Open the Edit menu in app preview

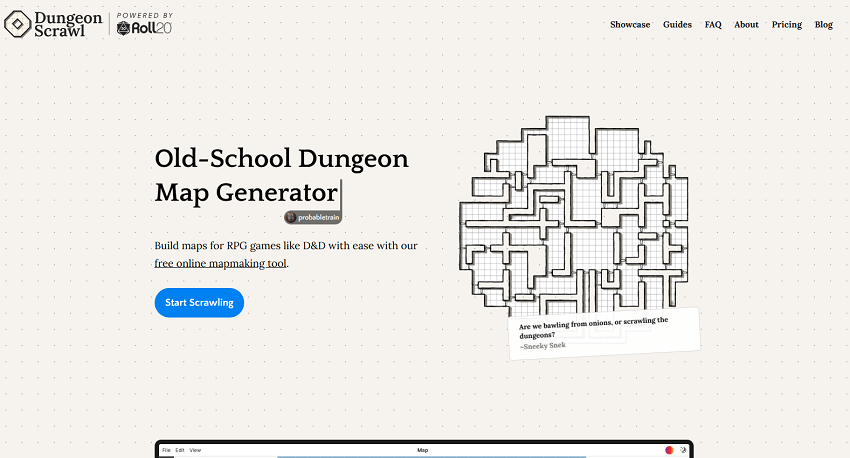coord(180,451)
